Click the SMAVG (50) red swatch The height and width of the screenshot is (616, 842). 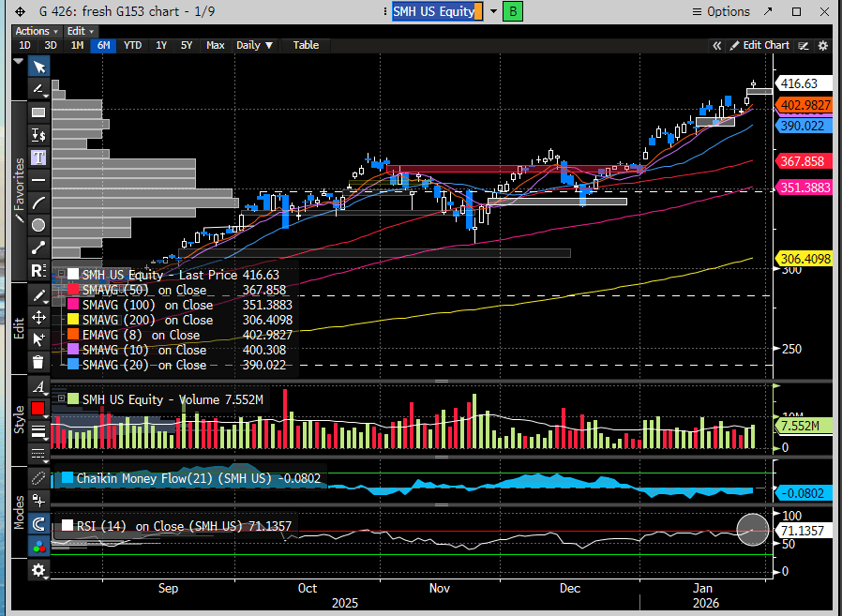[x=72, y=290]
